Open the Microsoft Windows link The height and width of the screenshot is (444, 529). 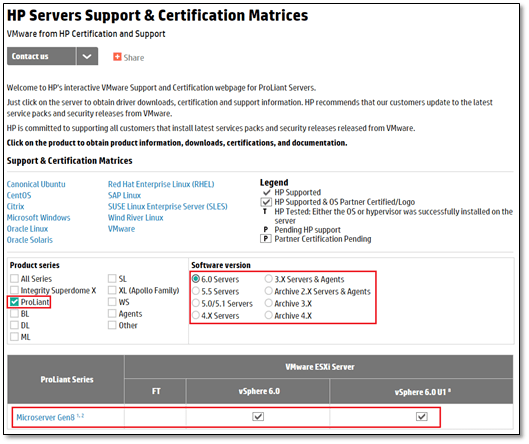pyautogui.click(x=38, y=218)
